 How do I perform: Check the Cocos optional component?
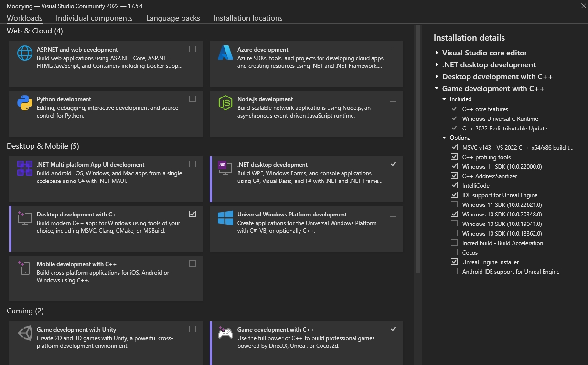[454, 252]
